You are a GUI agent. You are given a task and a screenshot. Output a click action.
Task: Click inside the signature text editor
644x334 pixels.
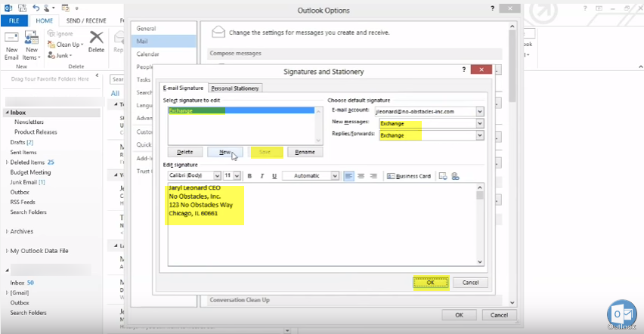pyautogui.click(x=322, y=224)
